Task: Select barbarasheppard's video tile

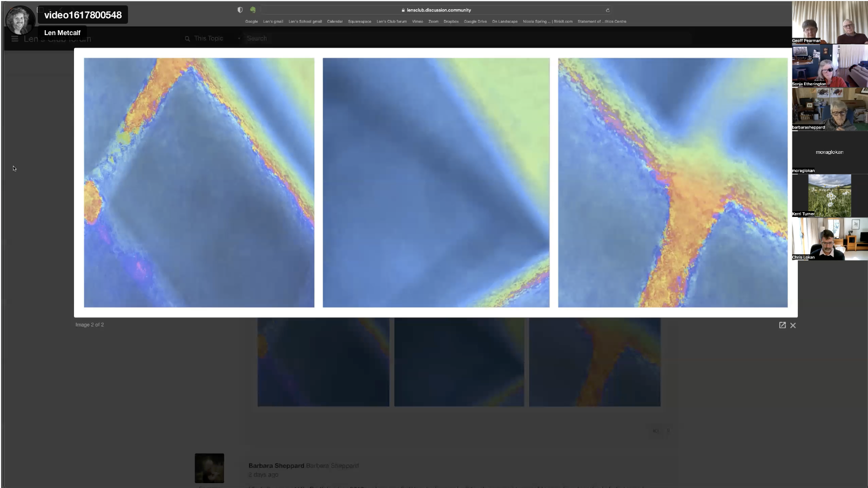Action: coord(830,109)
